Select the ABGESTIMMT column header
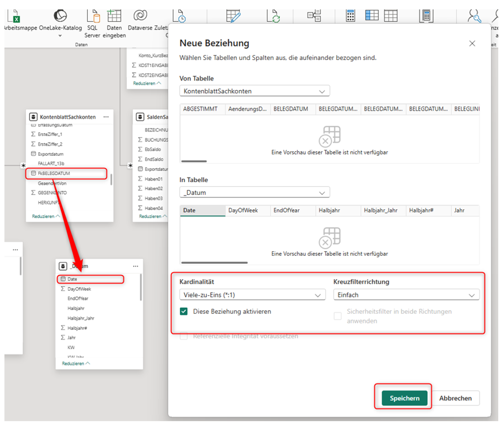This screenshot has width=504, height=424. click(202, 109)
